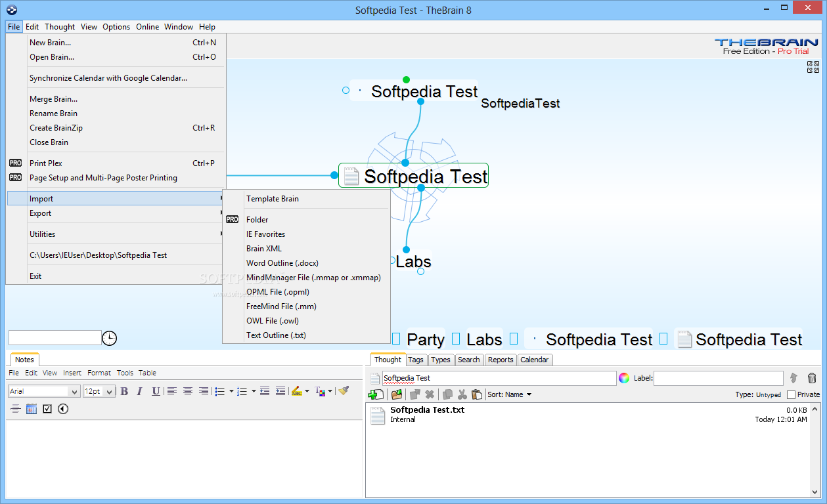Open the Options menu in menu bar
Viewport: 827px width, 504px height.
point(116,27)
